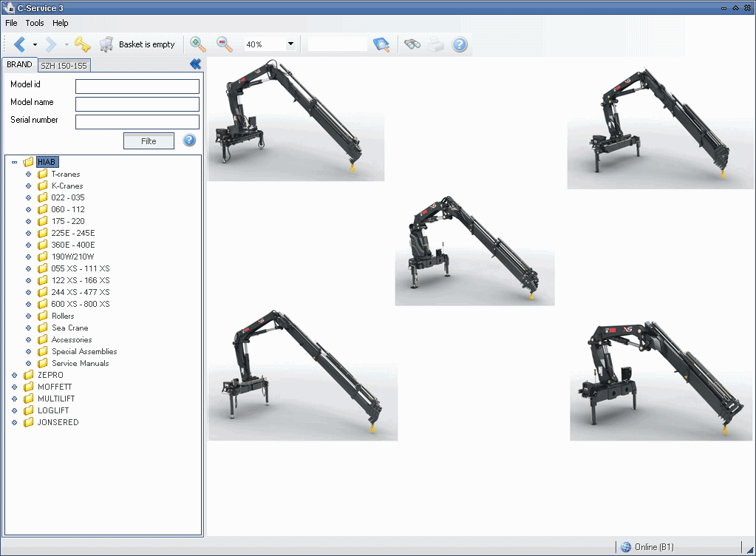Switch to the SZH 150-155 tab
Image resolution: width=756 pixels, height=556 pixels.
tap(64, 65)
